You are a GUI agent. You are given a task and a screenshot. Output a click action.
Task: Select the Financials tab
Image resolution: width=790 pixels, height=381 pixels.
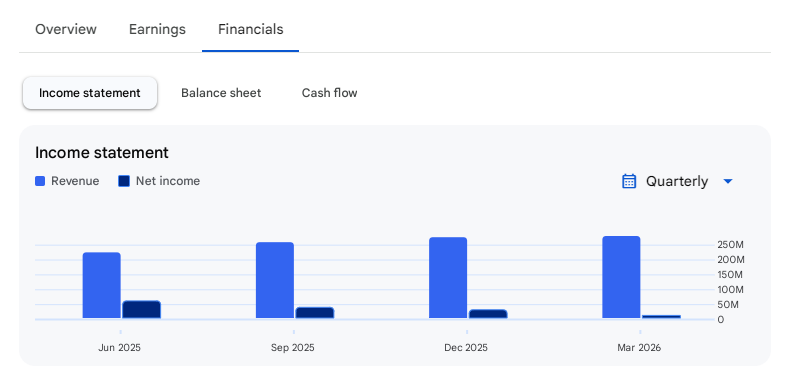point(250,29)
